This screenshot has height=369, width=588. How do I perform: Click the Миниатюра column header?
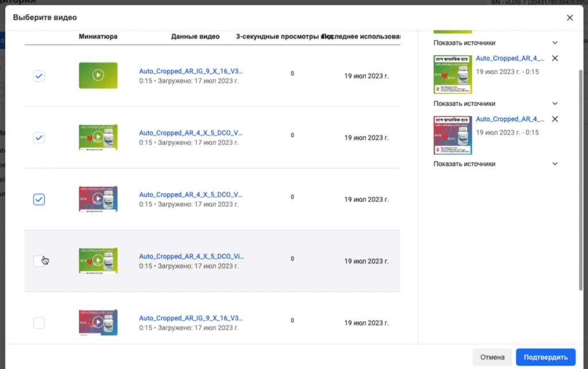point(98,37)
